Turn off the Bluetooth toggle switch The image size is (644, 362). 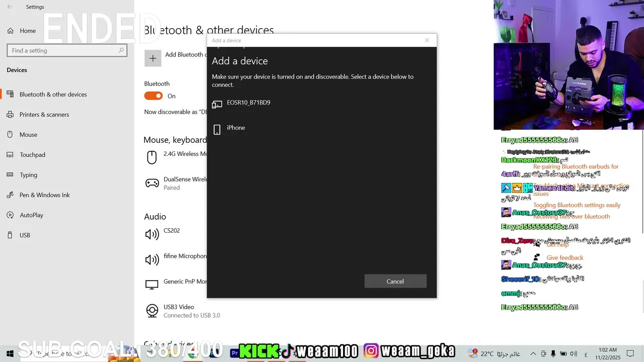[153, 96]
